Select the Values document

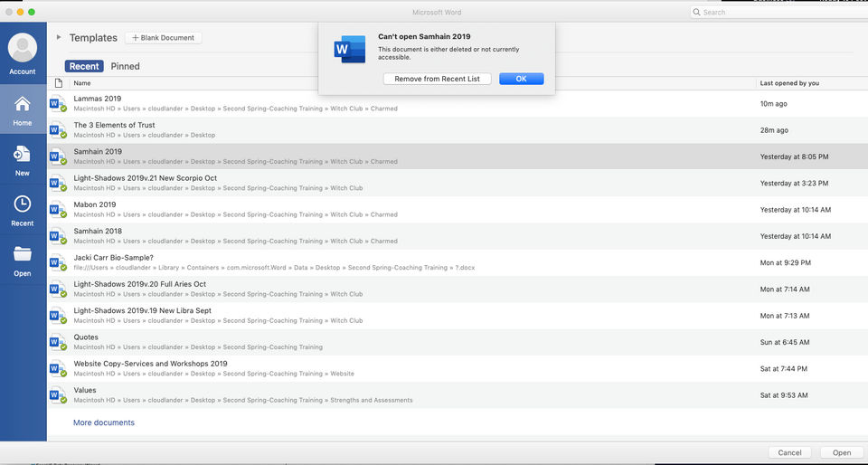pos(85,390)
